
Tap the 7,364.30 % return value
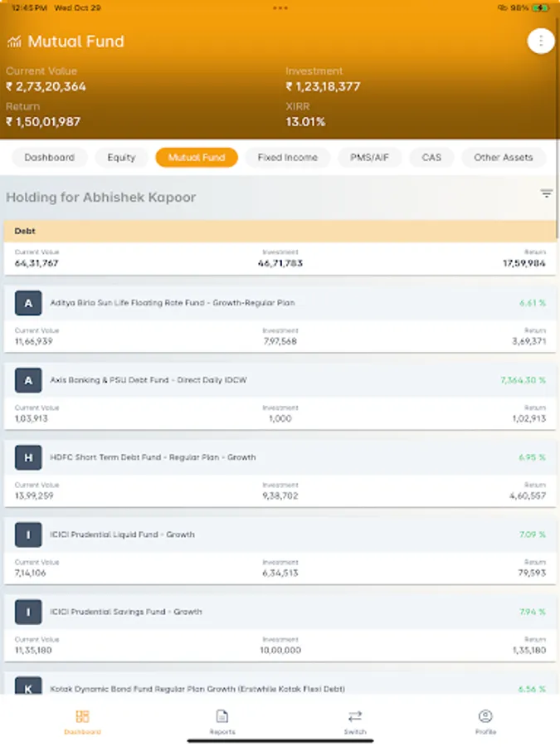(523, 380)
